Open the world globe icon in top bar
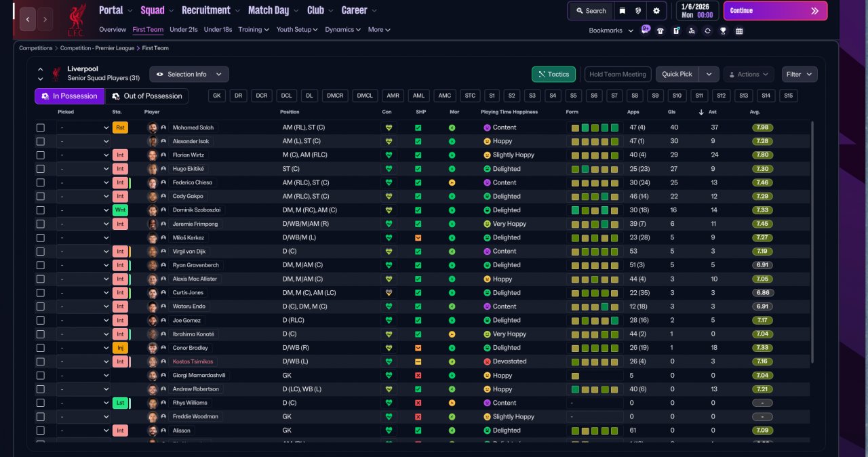The height and width of the screenshot is (457, 868). 639,11
